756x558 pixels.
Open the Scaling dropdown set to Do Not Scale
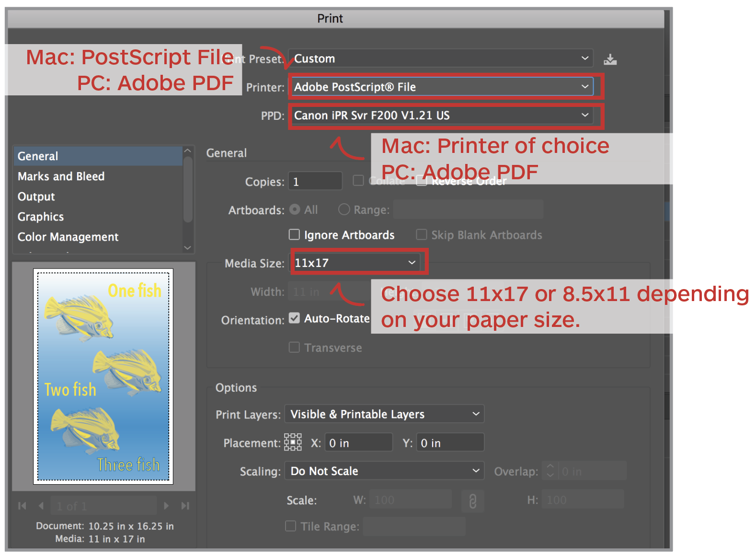tap(384, 471)
